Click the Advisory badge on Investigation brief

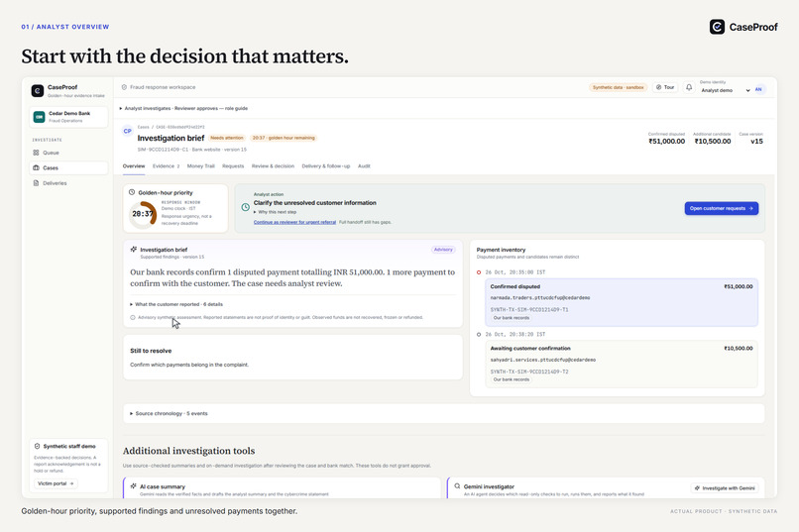click(x=443, y=250)
